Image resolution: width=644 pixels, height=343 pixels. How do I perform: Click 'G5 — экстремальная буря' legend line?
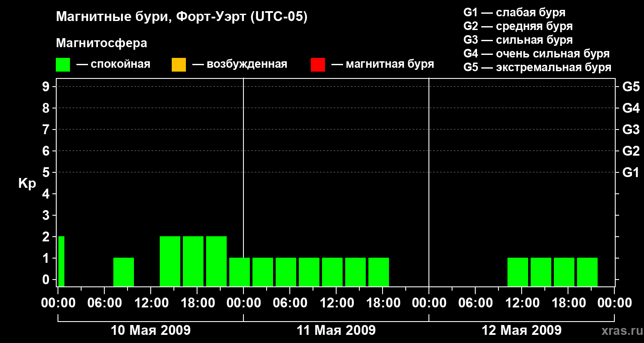pos(537,67)
